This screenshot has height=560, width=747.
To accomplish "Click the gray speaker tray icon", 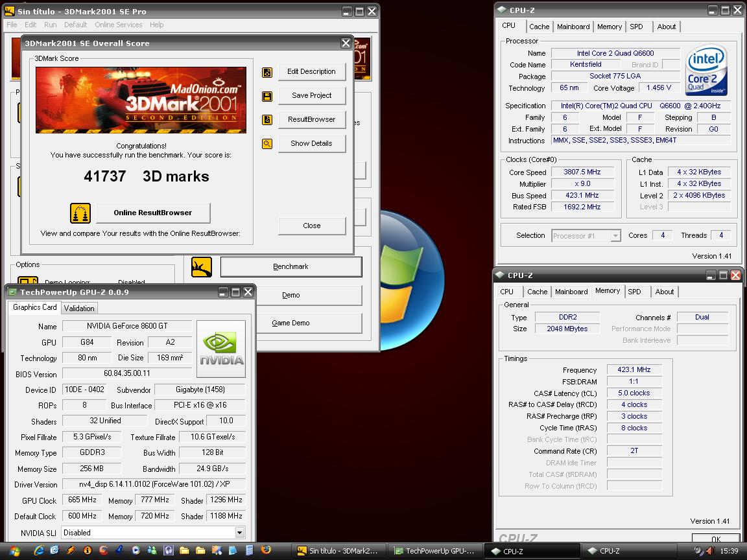I will click(698, 551).
